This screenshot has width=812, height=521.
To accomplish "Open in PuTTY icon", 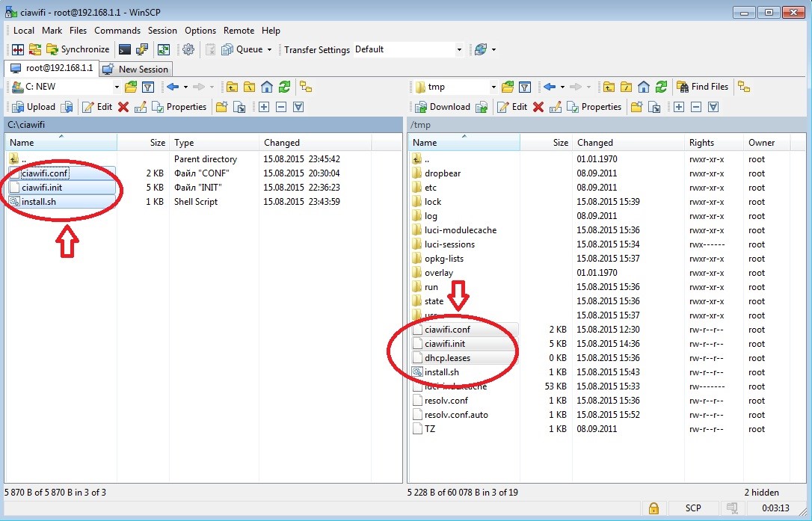I will [x=142, y=49].
